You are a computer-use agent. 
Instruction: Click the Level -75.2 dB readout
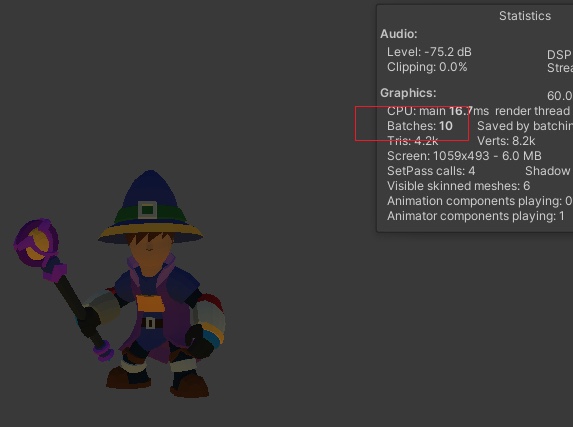tap(429, 52)
